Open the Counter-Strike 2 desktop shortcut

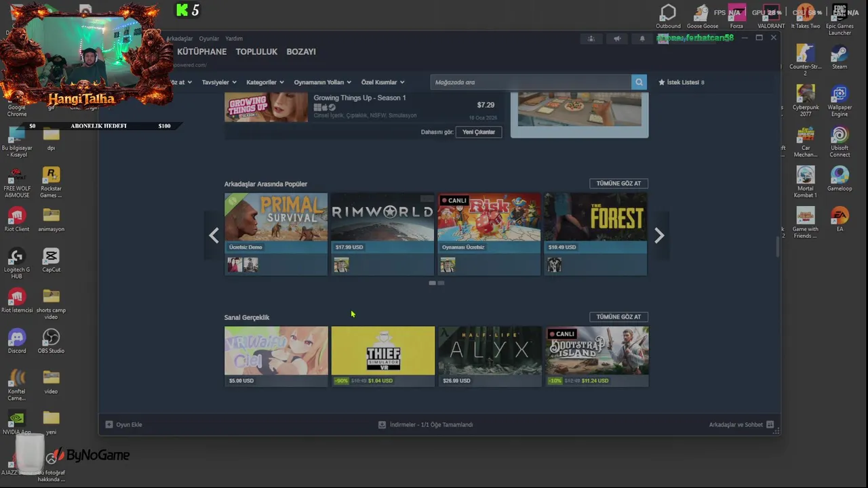pyautogui.click(x=806, y=60)
